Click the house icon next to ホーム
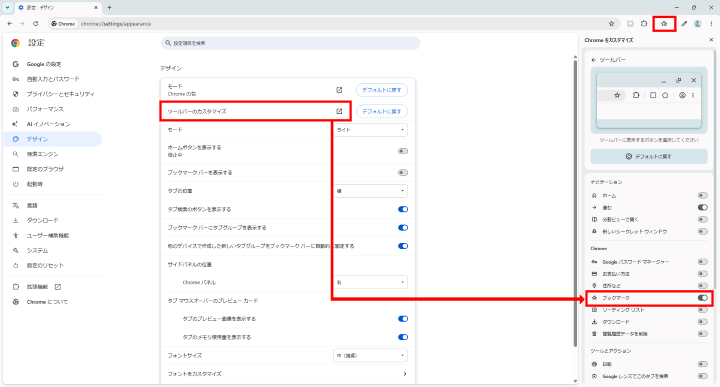Viewport: 720px width, 387px height. 594,196
